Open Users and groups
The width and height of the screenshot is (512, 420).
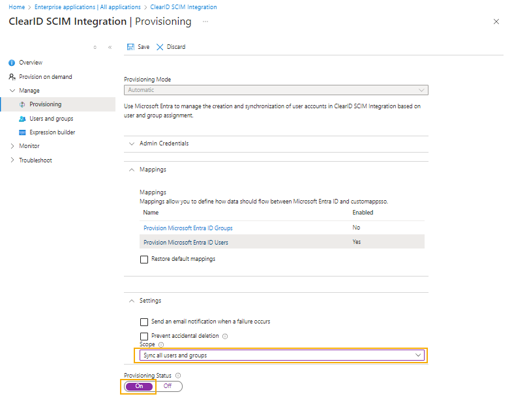[52, 119]
